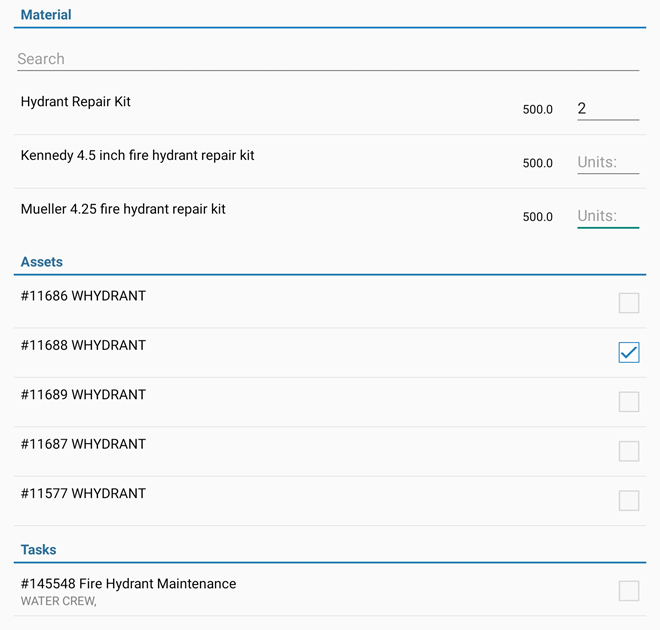
Task: Enable the #11687 WHYDRANT asset checkbox
Action: point(628,451)
